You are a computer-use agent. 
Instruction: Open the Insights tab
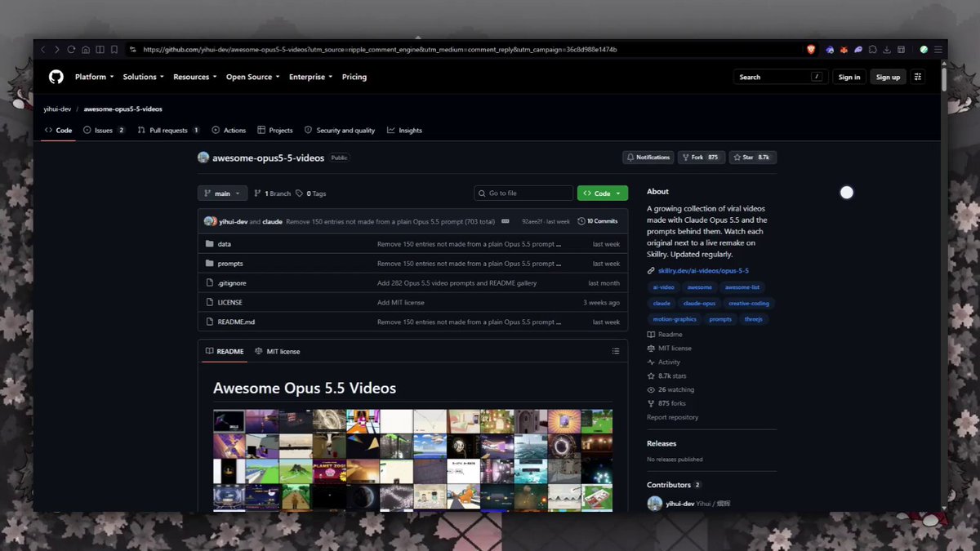tap(405, 131)
